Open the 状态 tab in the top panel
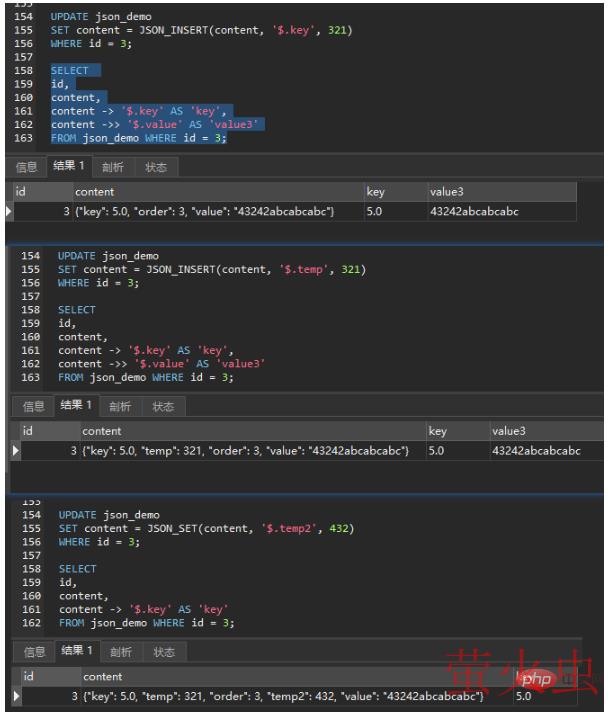The image size is (615, 712). [155, 167]
